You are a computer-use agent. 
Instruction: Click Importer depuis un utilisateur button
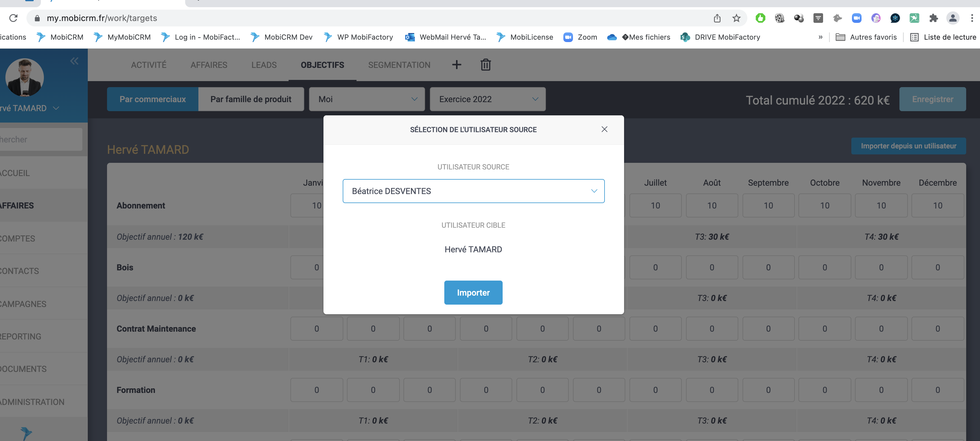908,146
